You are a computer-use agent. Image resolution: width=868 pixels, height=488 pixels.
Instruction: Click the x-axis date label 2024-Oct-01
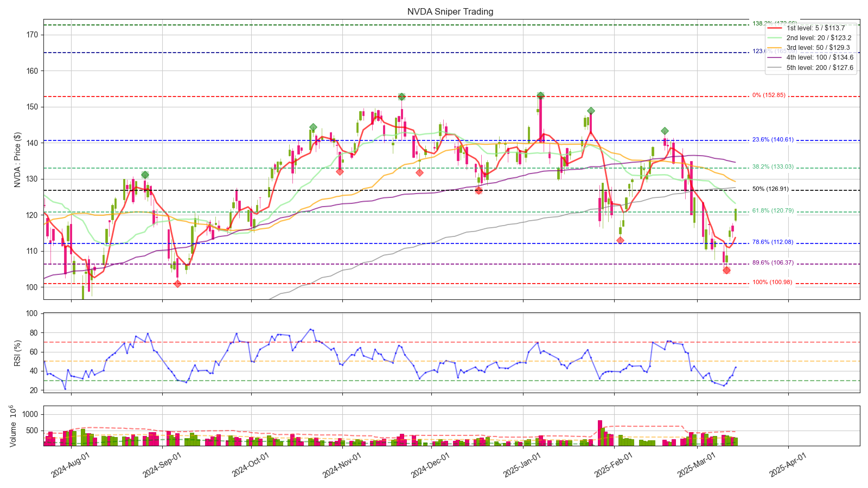(x=251, y=465)
